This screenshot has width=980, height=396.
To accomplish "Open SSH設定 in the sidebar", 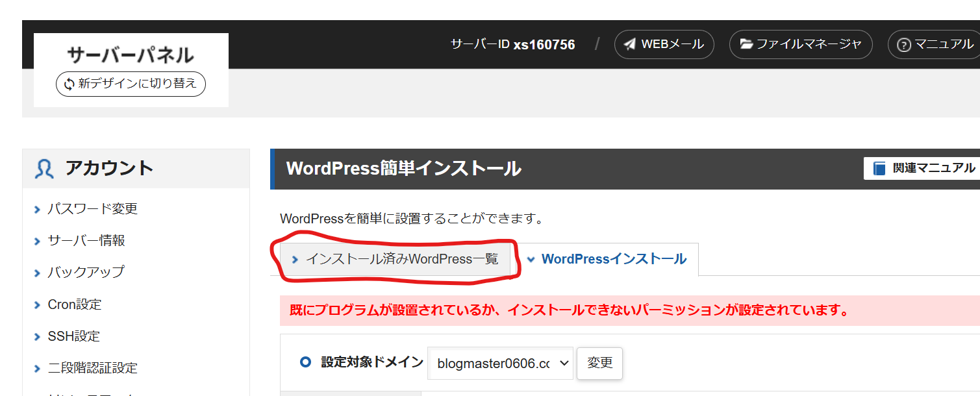I will click(x=74, y=336).
